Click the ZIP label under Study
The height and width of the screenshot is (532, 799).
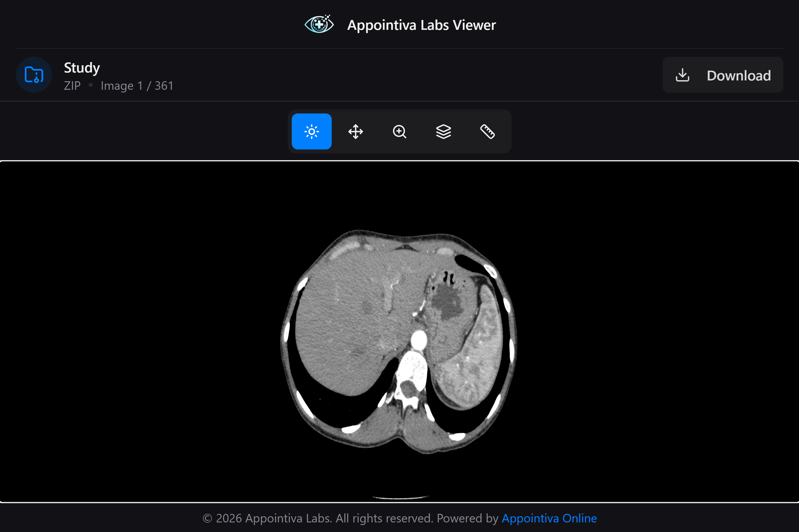tap(72, 86)
